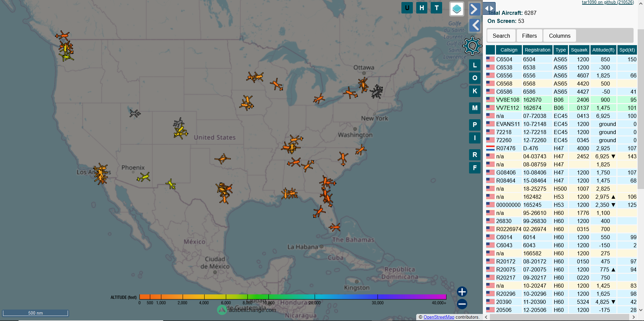The width and height of the screenshot is (644, 321).
Task: Select the VV8E108 aircraft row
Action: coord(561,100)
